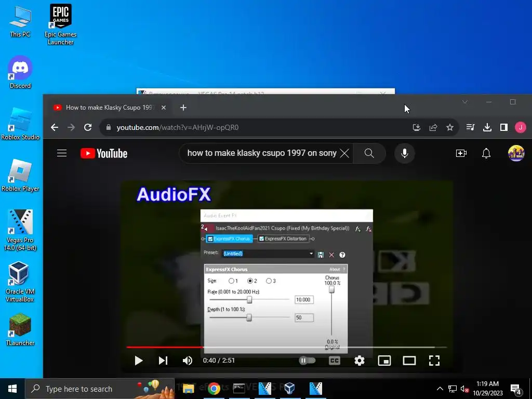The height and width of the screenshot is (399, 532).
Task: Toggle the autoplay switch in the player
Action: tap(308, 361)
